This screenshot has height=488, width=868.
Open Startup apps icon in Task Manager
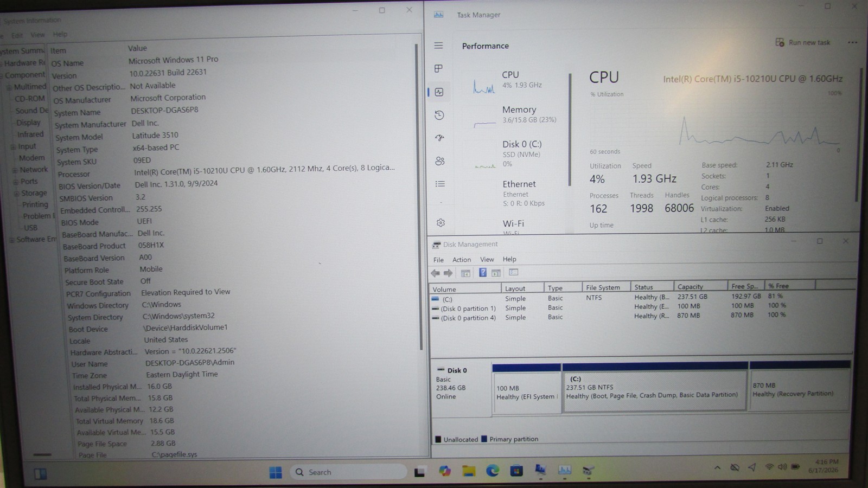click(439, 138)
